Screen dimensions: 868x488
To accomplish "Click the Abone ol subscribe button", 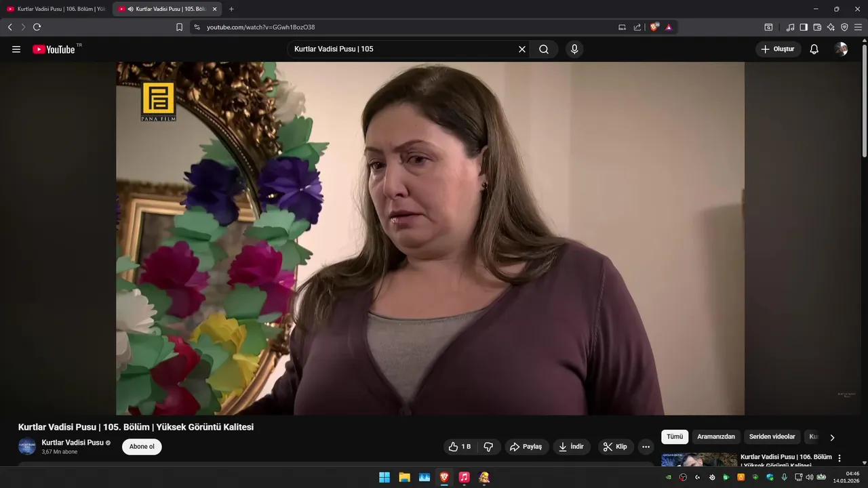I will click(142, 447).
